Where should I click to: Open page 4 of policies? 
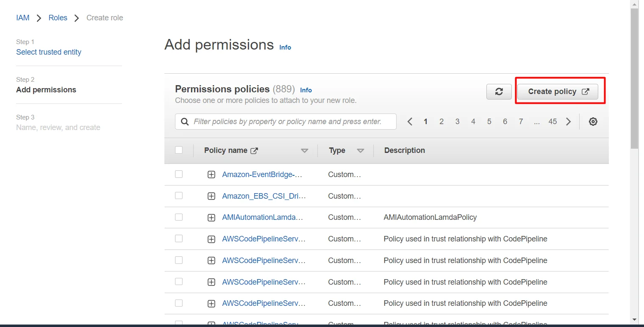(473, 122)
